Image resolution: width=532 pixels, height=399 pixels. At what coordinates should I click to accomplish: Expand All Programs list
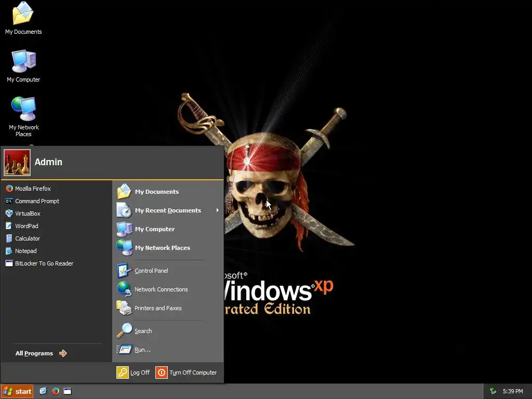click(x=42, y=353)
